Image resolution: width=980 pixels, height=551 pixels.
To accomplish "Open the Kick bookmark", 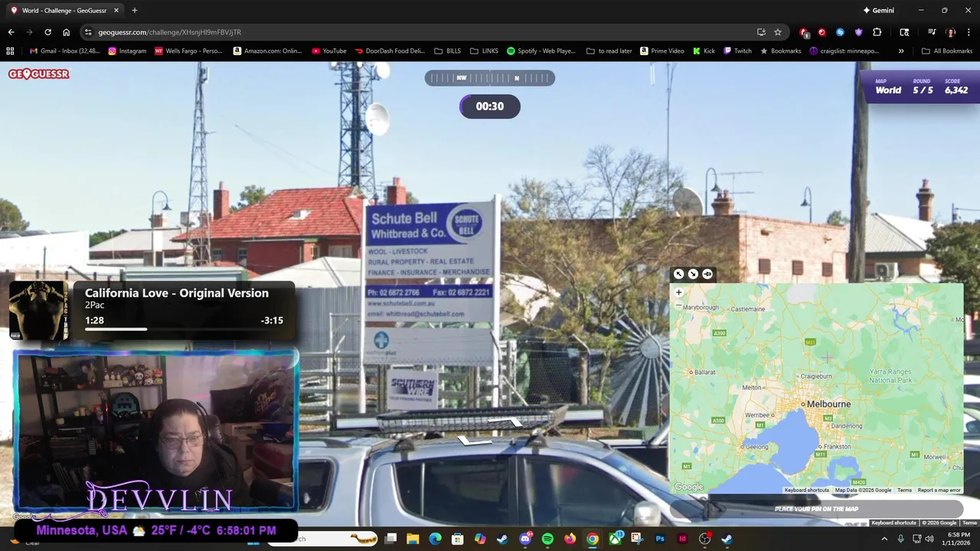I will tap(704, 51).
